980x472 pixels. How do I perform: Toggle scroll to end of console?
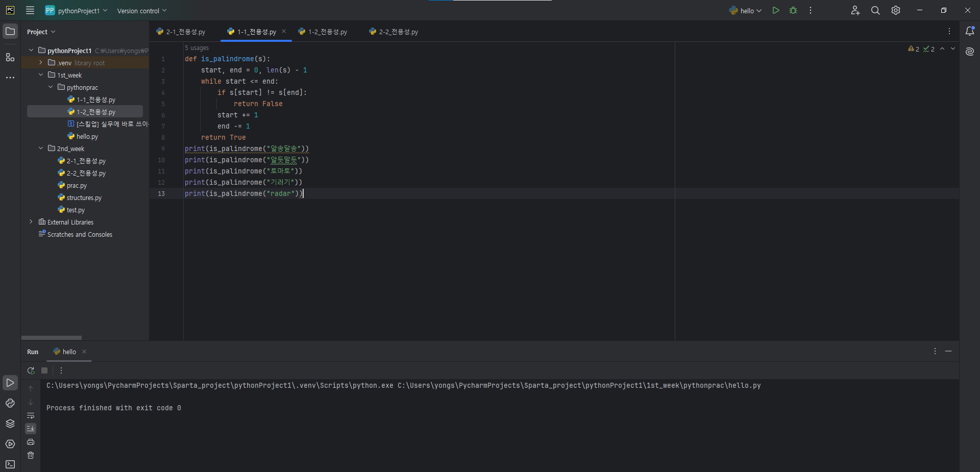[31, 429]
